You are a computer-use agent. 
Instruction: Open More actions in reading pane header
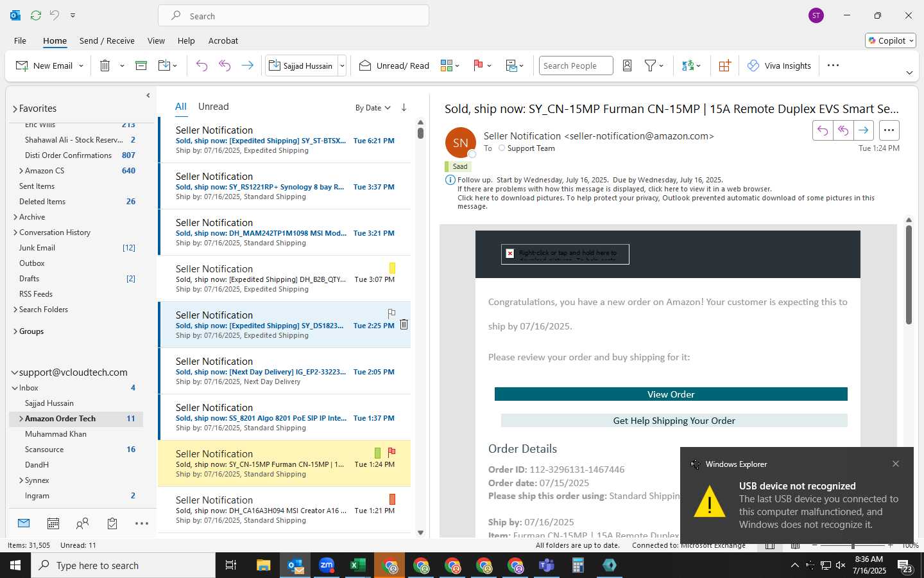pos(889,130)
